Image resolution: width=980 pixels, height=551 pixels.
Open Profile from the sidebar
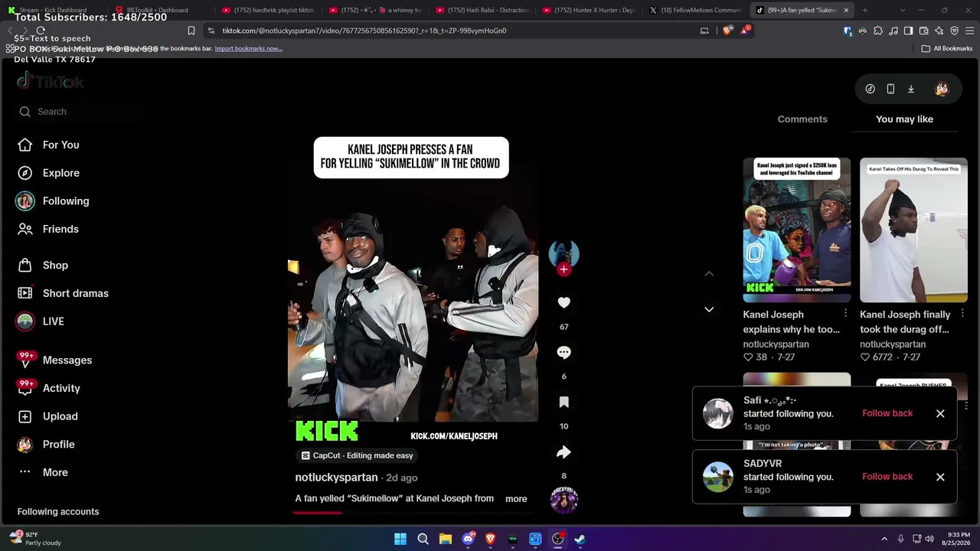tap(58, 445)
